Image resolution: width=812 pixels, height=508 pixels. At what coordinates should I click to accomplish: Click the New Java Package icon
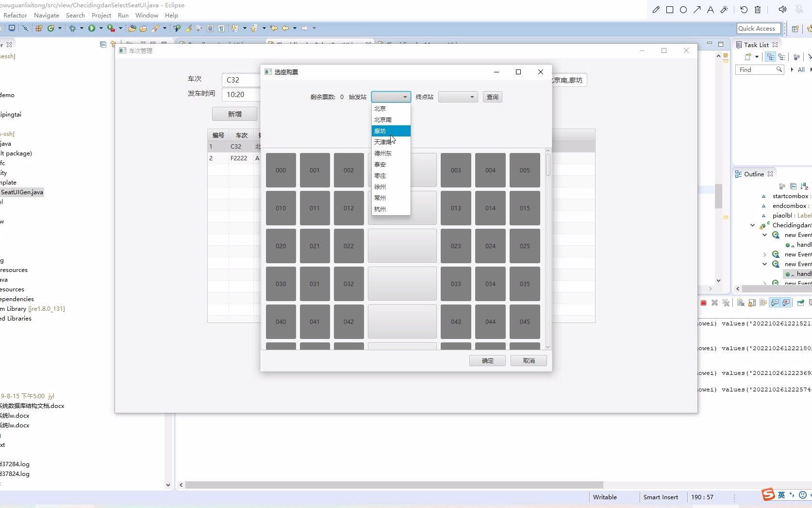39,28
